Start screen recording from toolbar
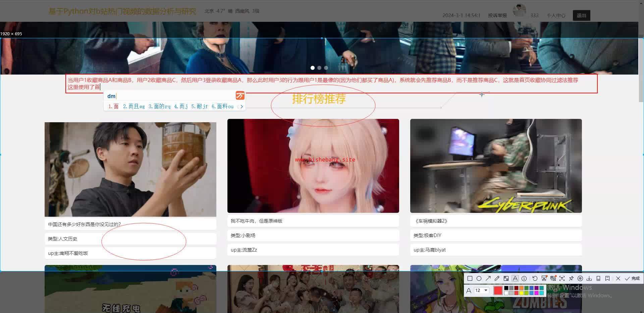 point(580,278)
